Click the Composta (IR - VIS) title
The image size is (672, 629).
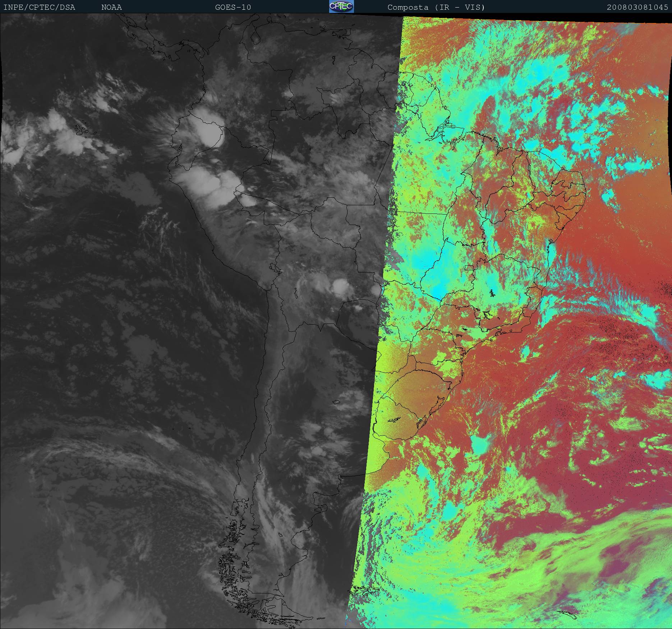[x=436, y=7]
